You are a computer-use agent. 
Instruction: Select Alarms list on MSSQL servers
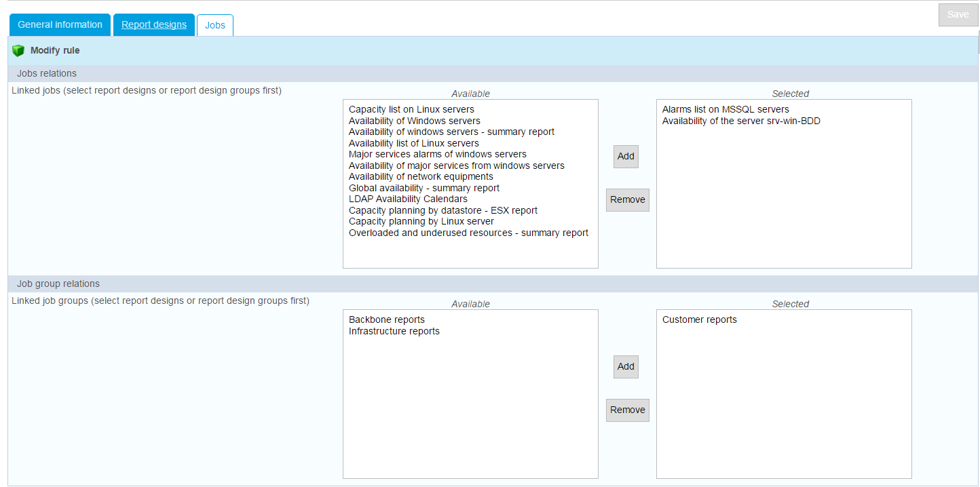point(725,109)
